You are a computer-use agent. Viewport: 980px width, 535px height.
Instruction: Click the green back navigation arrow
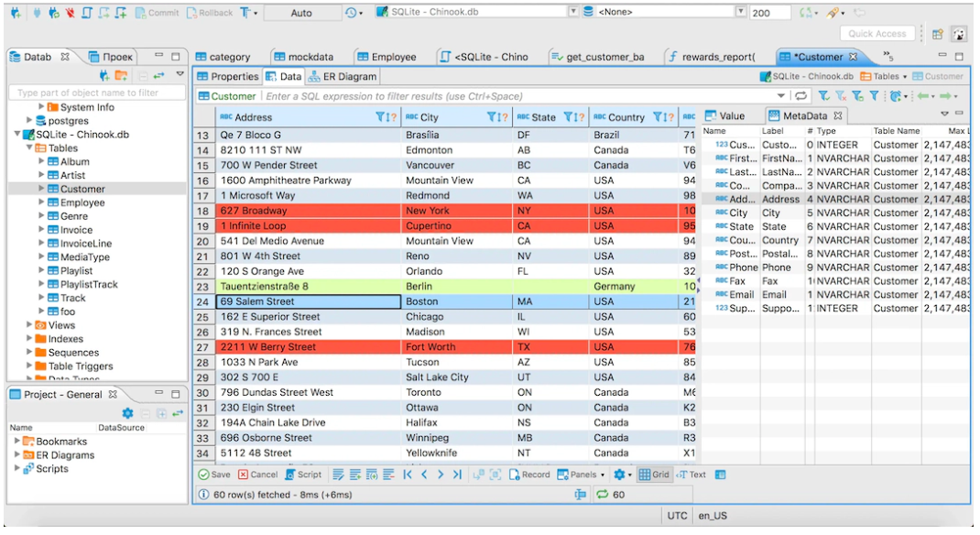[922, 95]
